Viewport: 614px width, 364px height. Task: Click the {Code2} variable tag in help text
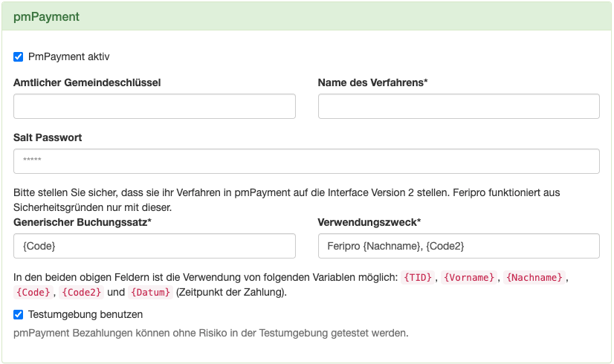[82, 293]
